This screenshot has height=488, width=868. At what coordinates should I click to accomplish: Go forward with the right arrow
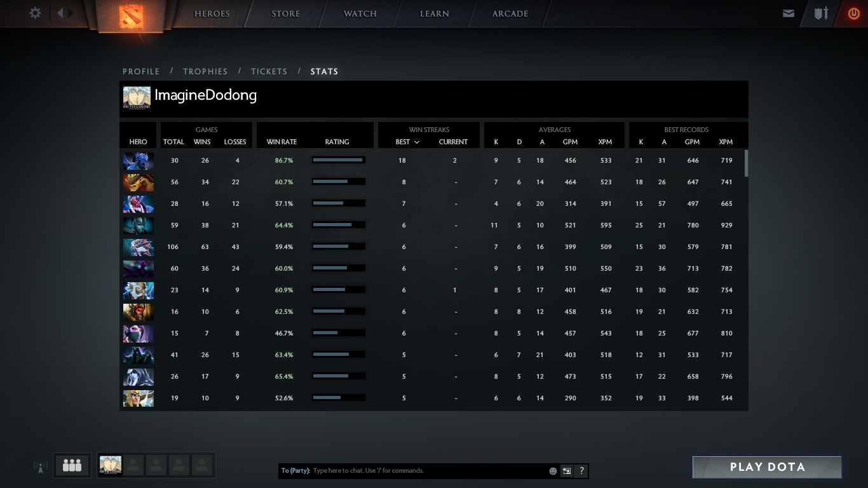click(71, 13)
